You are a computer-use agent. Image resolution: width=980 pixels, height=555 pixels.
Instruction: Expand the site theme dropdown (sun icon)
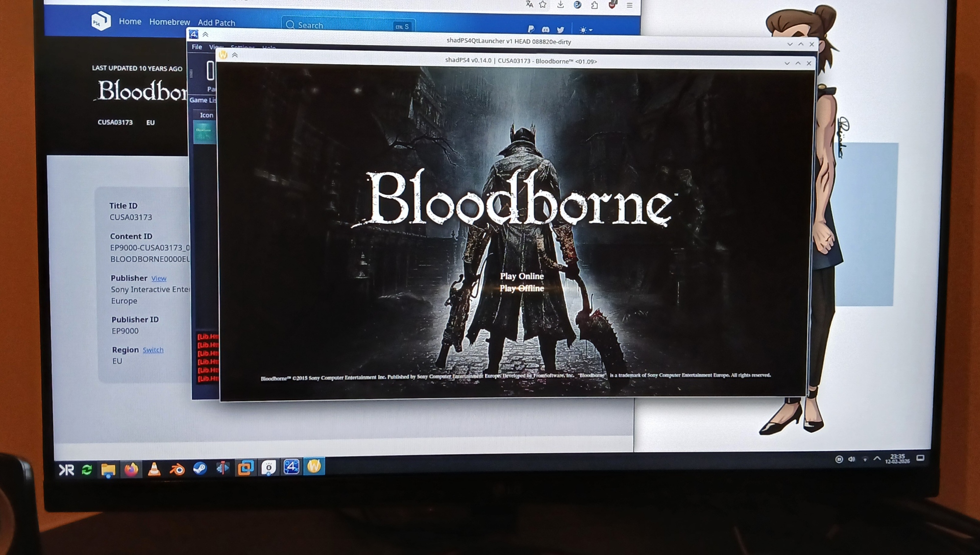coord(586,30)
